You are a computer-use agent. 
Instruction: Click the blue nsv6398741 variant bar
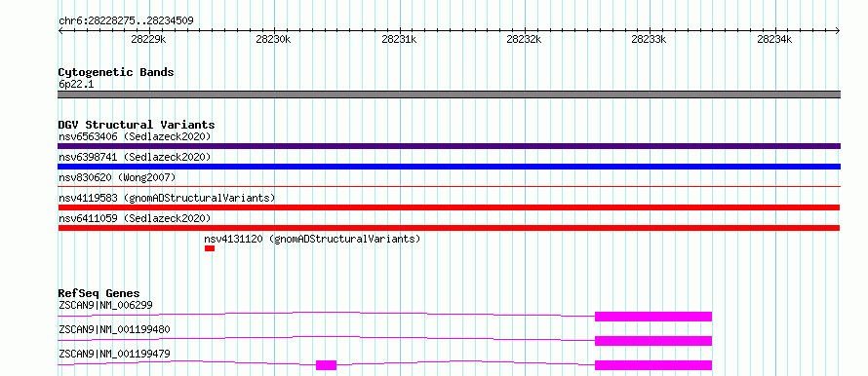449,167
